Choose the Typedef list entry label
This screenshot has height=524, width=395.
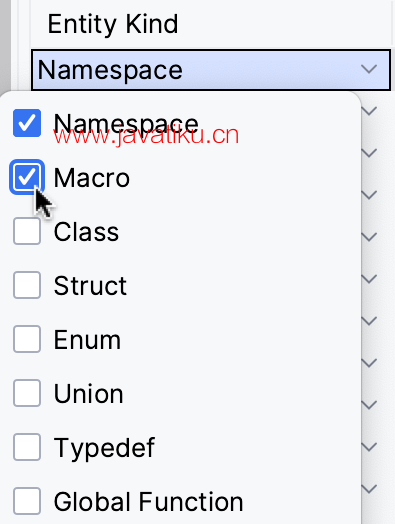[104, 448]
